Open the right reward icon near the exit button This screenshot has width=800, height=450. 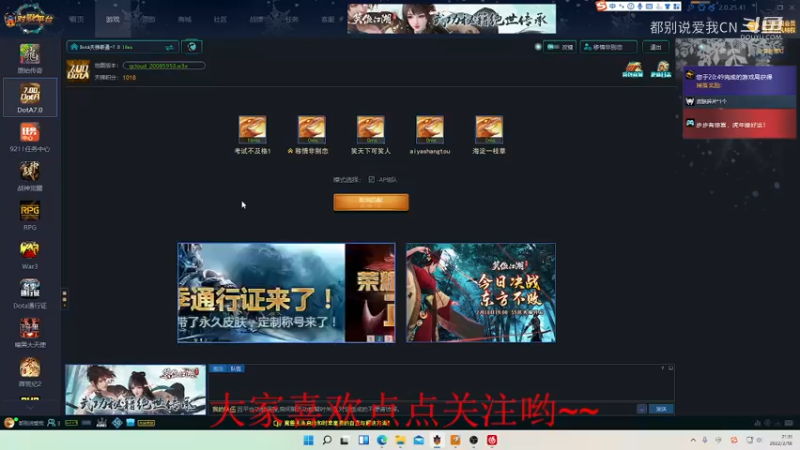661,69
